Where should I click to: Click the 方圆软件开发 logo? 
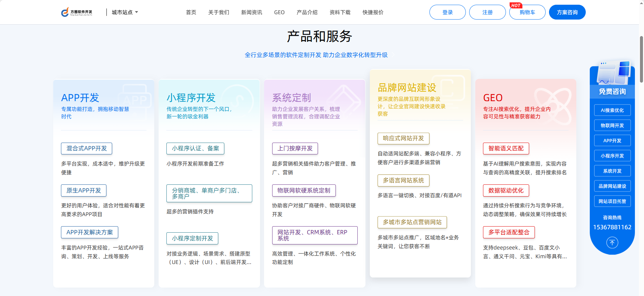[x=76, y=12]
